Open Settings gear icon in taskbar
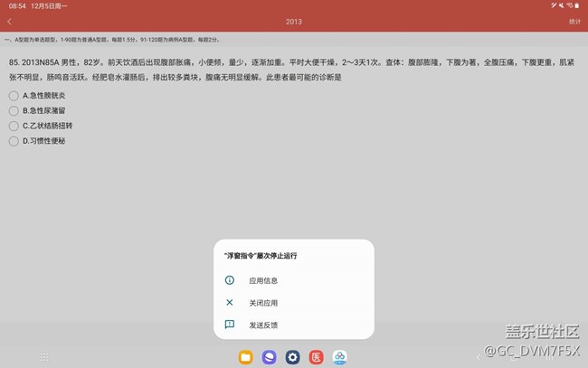Viewport: 588px width, 368px height. 292,357
